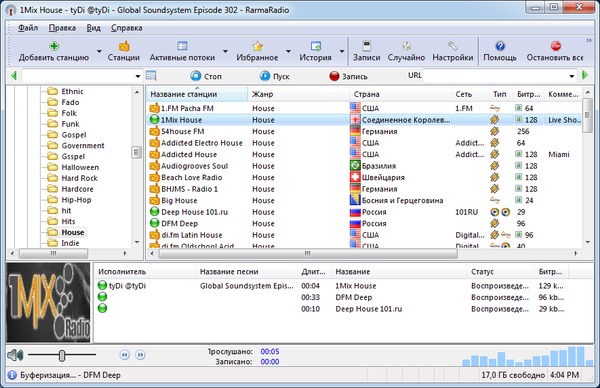Click the Add station (Добавить станцию) icon

(x=54, y=46)
